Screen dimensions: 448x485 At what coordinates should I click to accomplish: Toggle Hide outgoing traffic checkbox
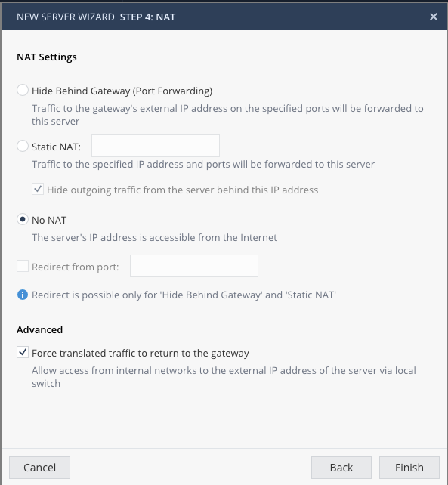pyautogui.click(x=38, y=189)
